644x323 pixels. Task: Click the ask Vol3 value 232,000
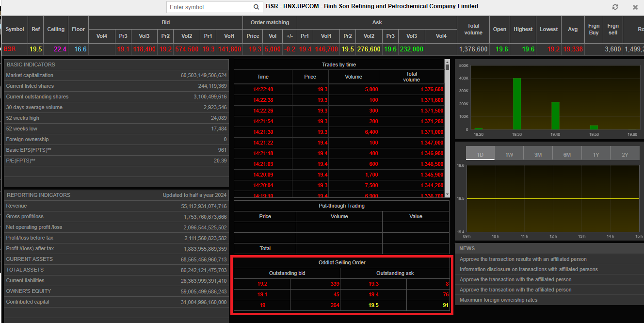coord(411,49)
